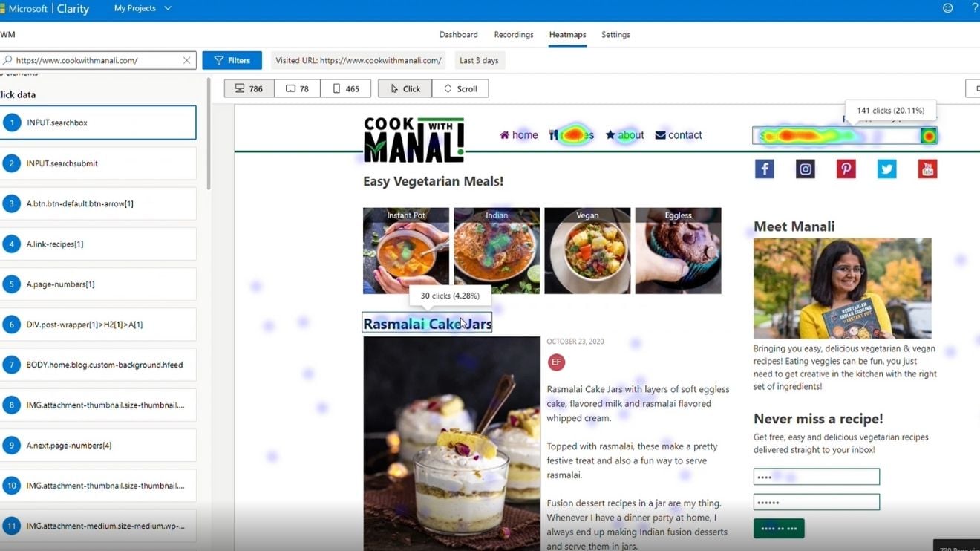
Task: Click the first newsletter signup field
Action: tap(817, 477)
